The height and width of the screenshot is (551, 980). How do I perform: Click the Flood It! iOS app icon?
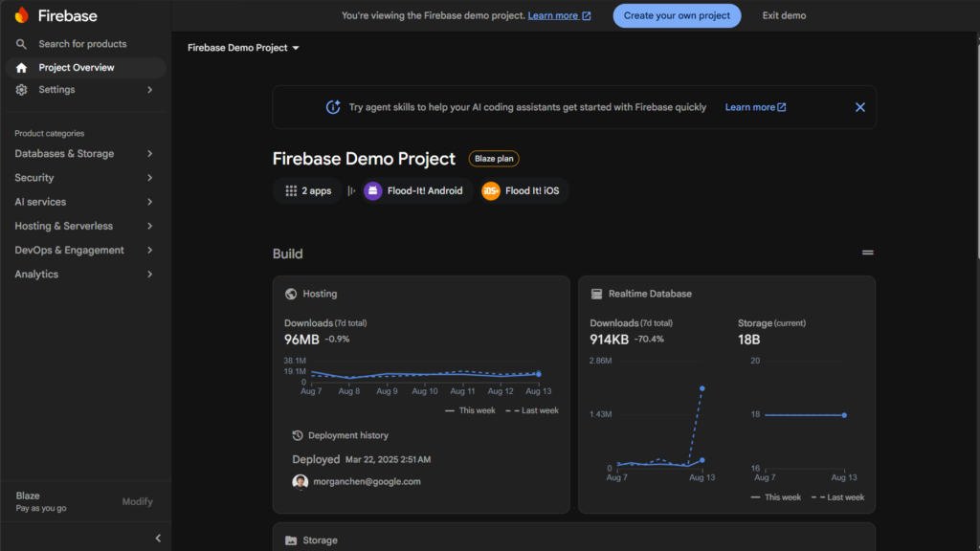pyautogui.click(x=491, y=190)
